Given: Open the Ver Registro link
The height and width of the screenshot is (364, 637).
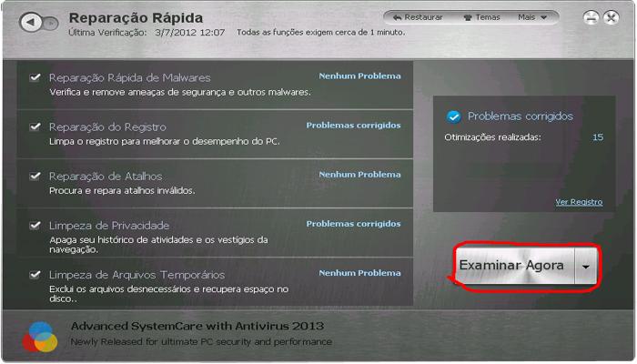Looking at the screenshot, I should (579, 202).
